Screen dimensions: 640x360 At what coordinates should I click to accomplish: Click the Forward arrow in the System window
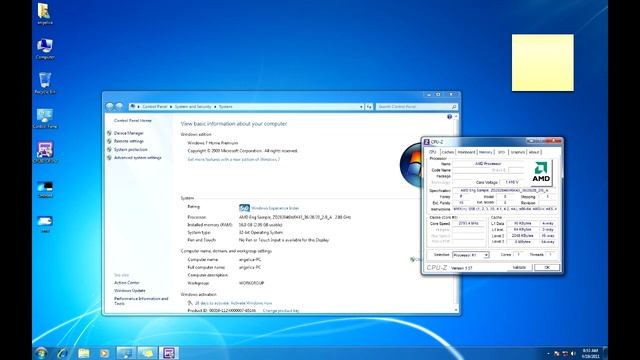pos(119,106)
